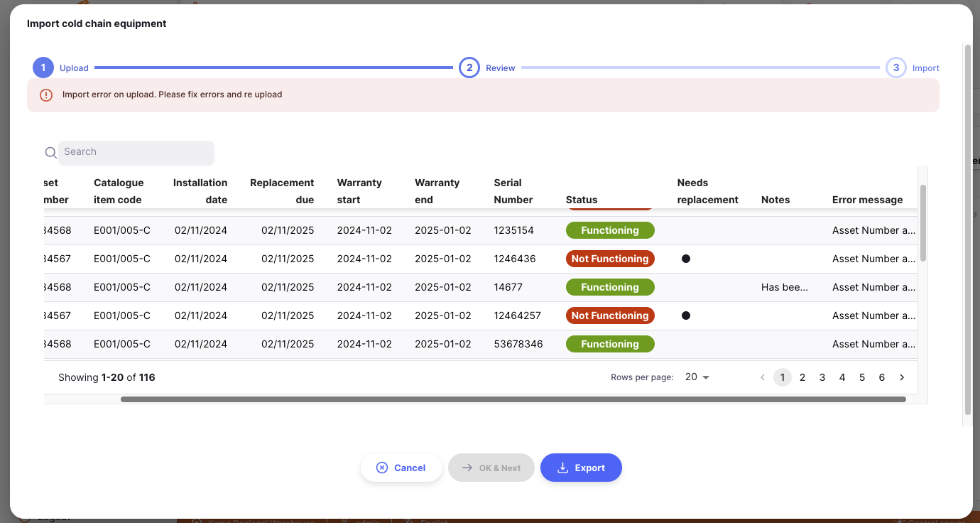Click the table's vertical scrollbar thumb

pyautogui.click(x=923, y=222)
